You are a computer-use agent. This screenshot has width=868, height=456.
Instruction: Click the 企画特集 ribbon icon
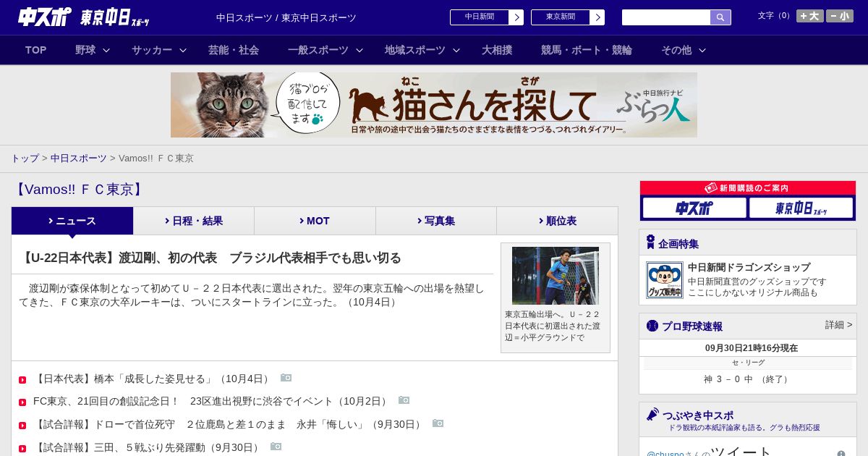point(651,242)
